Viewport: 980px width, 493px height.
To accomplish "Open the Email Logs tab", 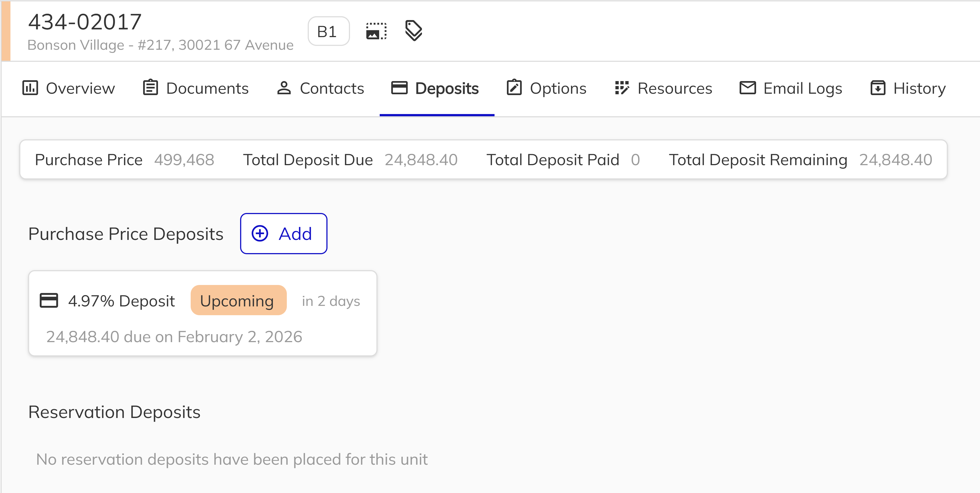I will pos(791,88).
